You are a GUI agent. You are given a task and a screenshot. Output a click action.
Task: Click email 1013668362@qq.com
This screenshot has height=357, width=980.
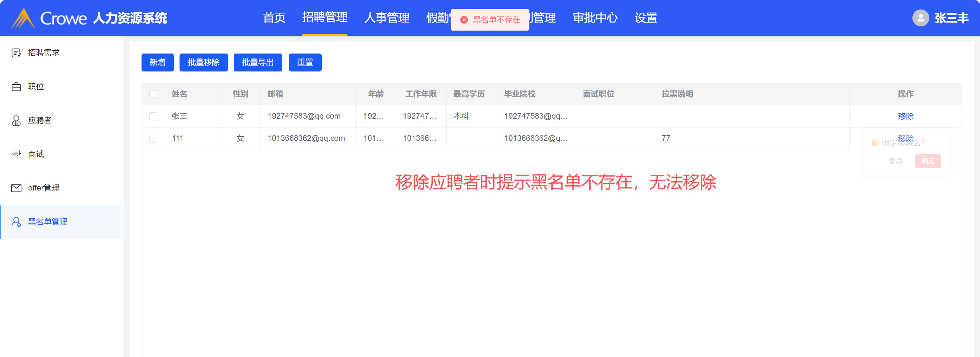coord(306,138)
